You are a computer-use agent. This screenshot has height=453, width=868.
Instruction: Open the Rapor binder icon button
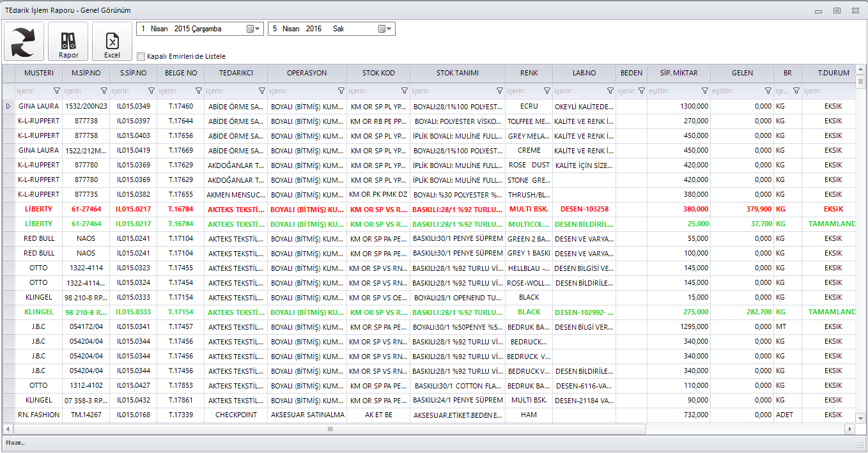[x=68, y=42]
